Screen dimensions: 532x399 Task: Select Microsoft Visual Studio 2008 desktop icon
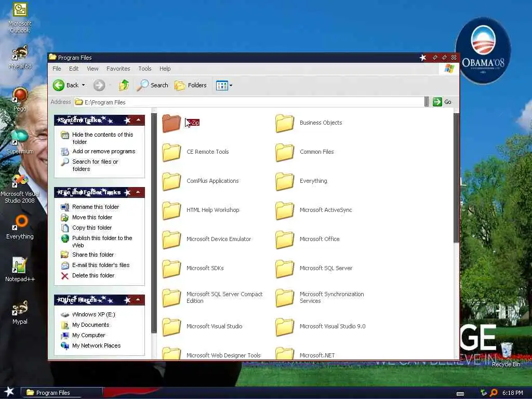click(x=20, y=189)
